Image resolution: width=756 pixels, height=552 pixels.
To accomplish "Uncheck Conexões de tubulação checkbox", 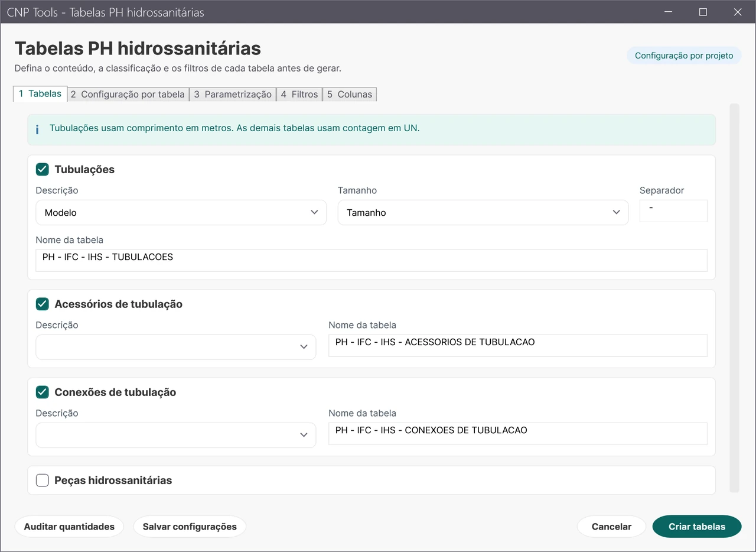I will point(43,392).
